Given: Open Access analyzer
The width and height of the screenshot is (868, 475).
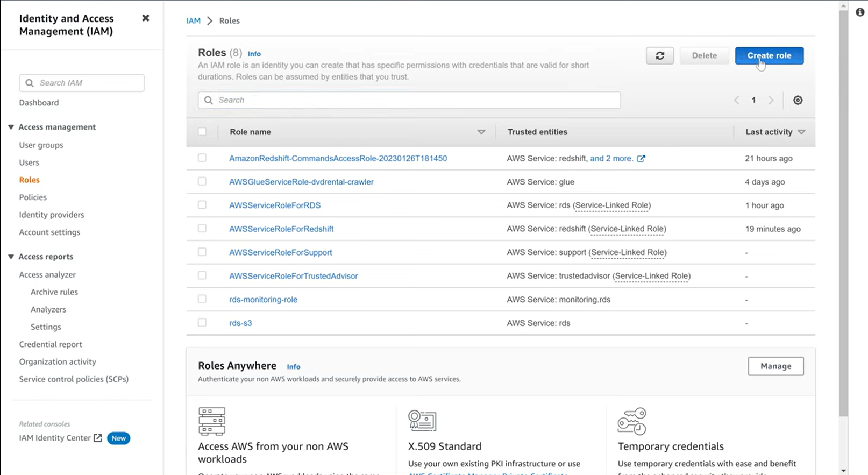Looking at the screenshot, I should pyautogui.click(x=47, y=274).
